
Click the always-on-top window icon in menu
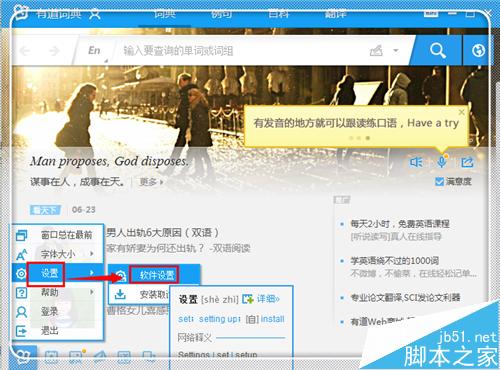(21, 235)
